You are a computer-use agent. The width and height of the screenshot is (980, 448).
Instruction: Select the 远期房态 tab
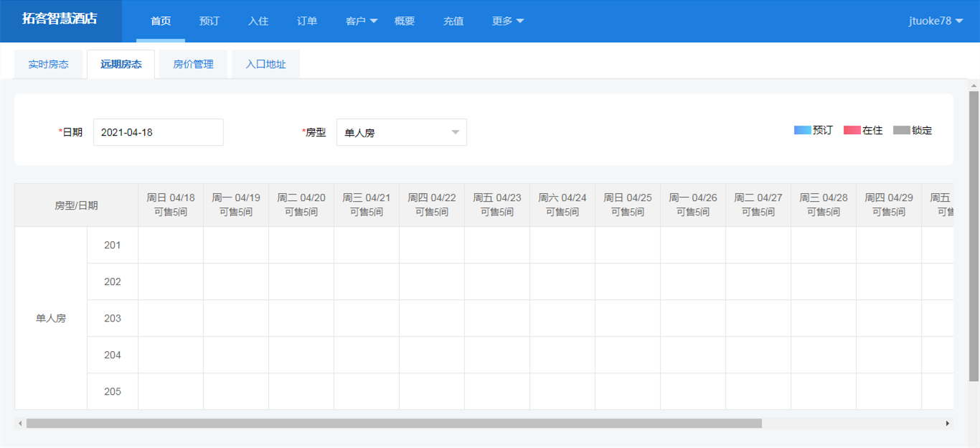pyautogui.click(x=121, y=64)
